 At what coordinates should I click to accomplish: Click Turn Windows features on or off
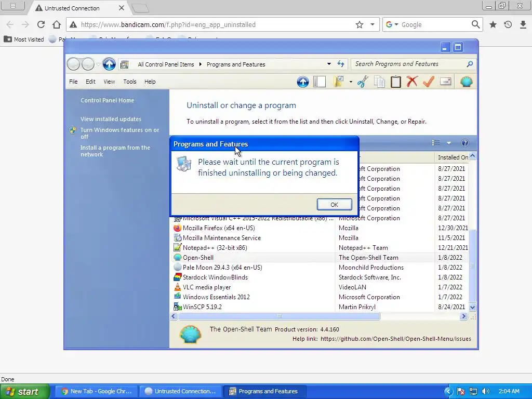click(x=119, y=134)
